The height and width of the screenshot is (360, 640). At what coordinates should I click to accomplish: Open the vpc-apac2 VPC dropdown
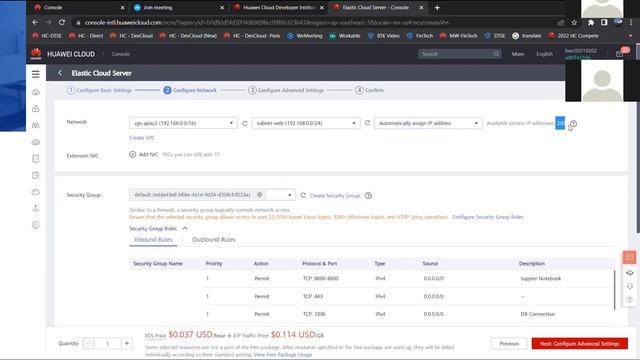[x=183, y=123]
